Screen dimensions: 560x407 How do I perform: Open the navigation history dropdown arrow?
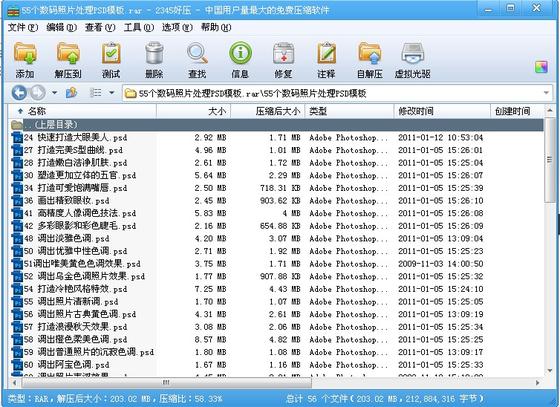(54, 93)
